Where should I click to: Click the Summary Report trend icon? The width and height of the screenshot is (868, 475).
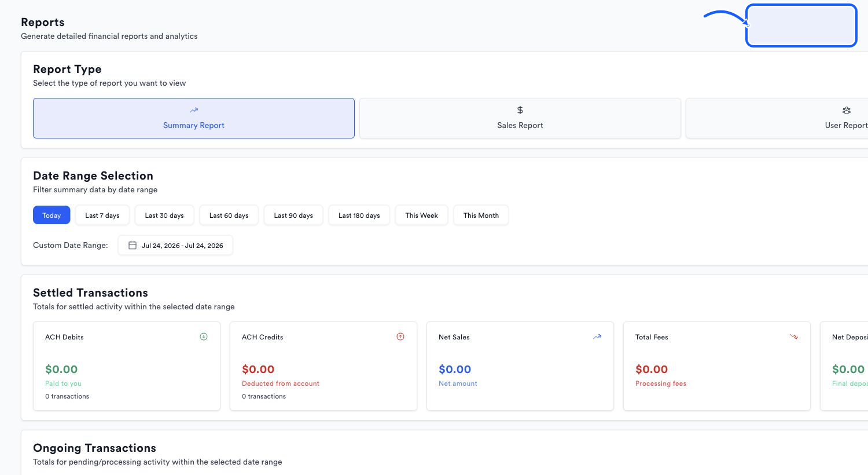[x=194, y=110]
